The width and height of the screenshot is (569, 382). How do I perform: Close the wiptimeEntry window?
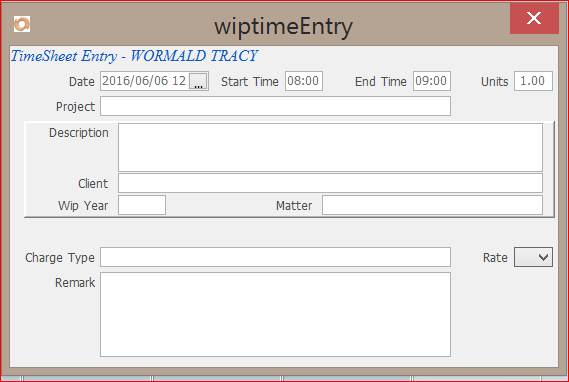click(x=534, y=18)
